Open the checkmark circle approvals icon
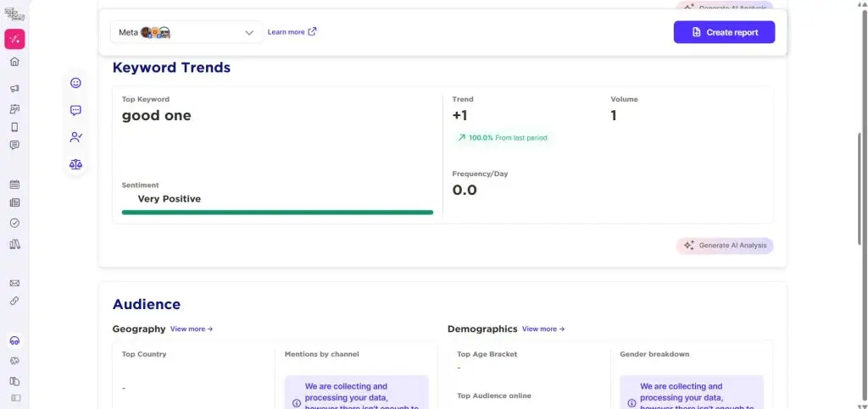 point(15,223)
